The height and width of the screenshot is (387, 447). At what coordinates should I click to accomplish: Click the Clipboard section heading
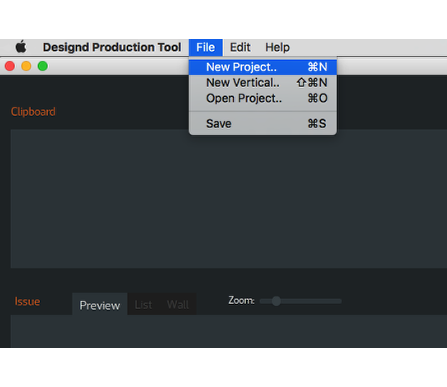click(33, 112)
